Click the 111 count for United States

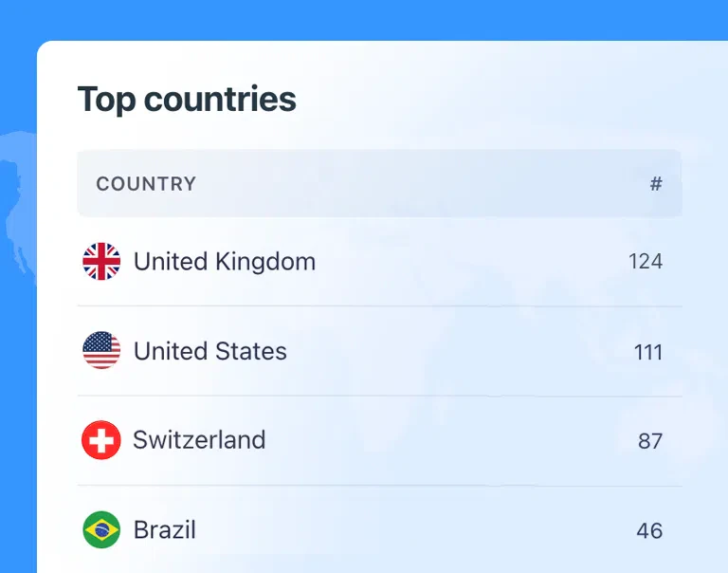(x=647, y=352)
